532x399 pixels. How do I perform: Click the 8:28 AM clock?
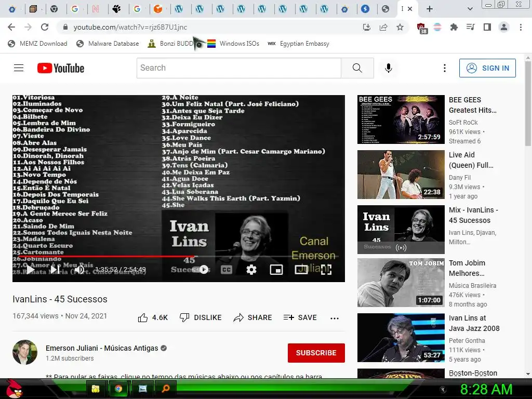486,389
